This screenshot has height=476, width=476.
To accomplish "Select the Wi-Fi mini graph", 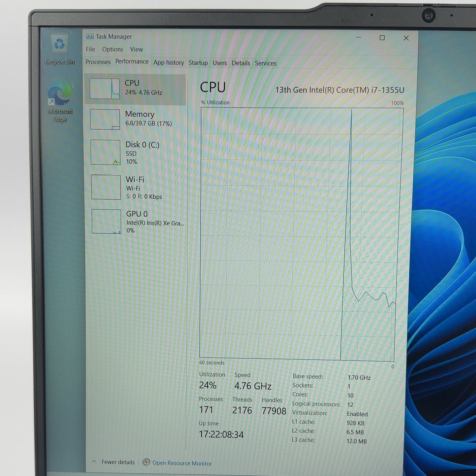I will (x=106, y=187).
